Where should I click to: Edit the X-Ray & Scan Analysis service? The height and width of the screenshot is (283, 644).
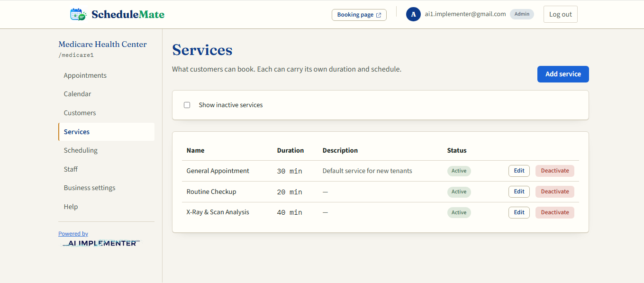(519, 212)
